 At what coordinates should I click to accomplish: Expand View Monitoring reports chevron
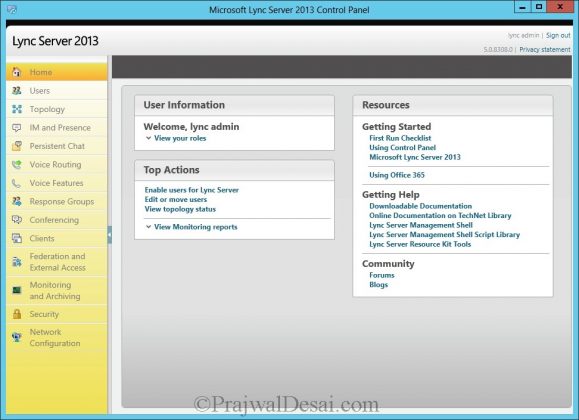point(148,227)
